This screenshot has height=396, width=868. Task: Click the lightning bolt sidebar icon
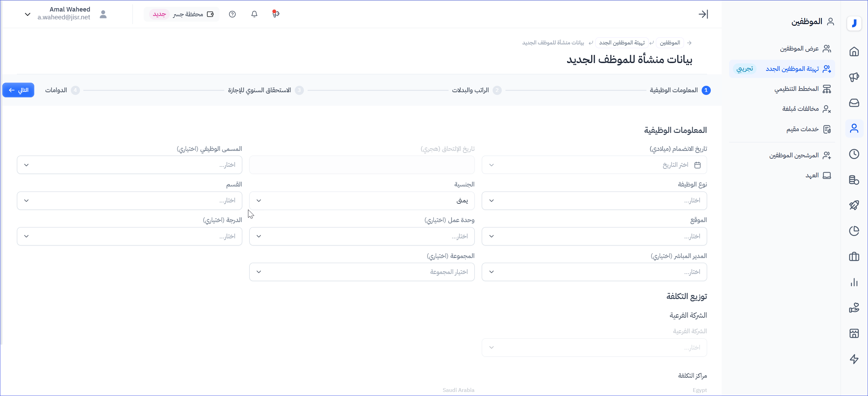coord(854,359)
